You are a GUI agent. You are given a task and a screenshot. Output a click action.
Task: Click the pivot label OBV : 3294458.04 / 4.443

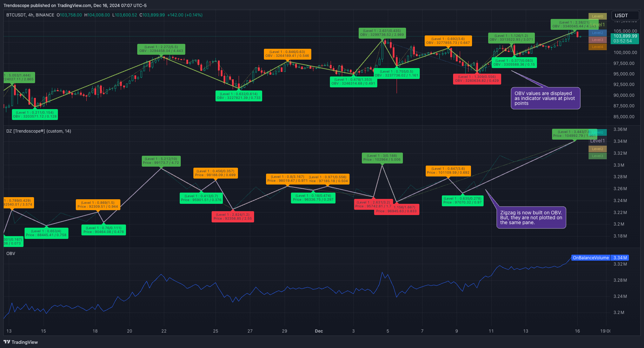click(161, 49)
